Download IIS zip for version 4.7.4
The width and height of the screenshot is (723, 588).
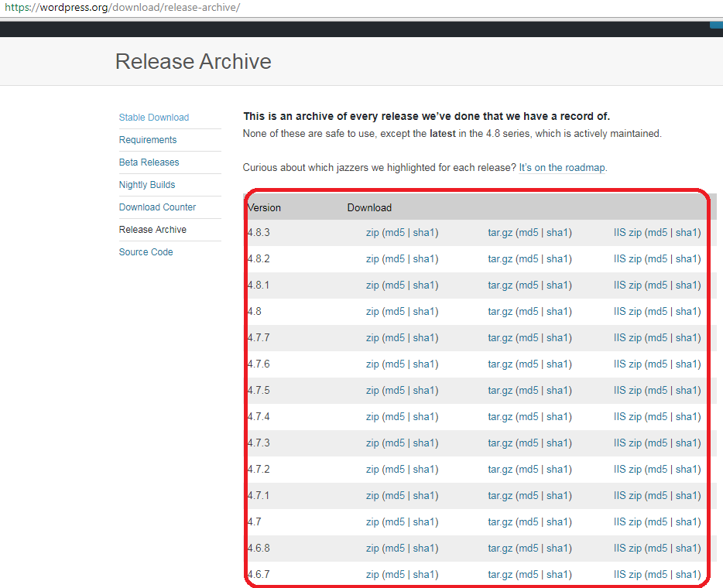pos(627,417)
